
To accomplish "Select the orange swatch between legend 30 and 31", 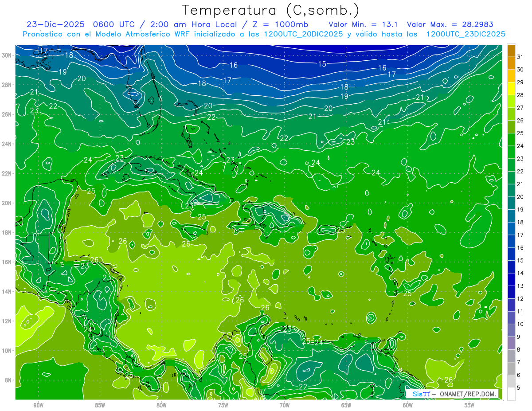I will 511,63.
